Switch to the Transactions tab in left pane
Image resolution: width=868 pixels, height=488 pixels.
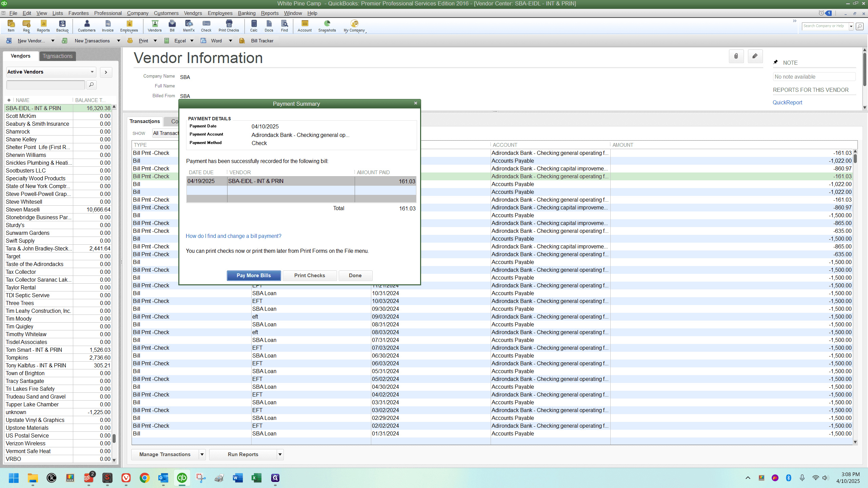pyautogui.click(x=57, y=56)
